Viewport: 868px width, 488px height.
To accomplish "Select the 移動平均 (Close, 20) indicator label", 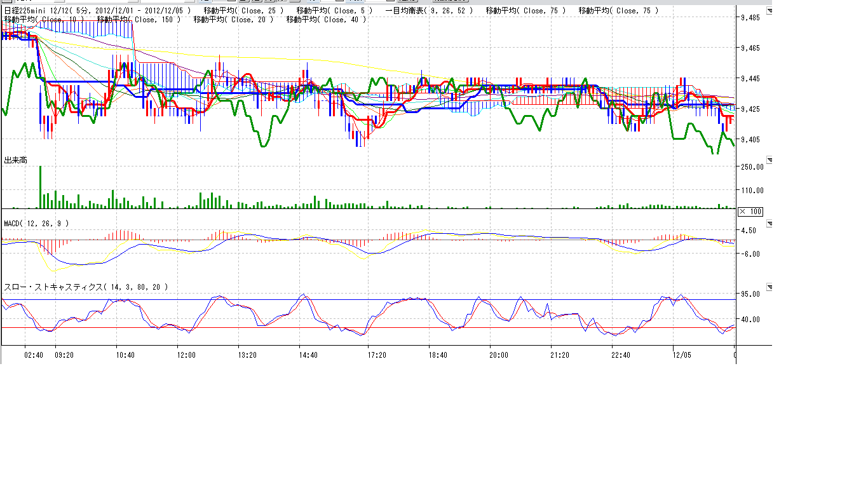I will pos(233,20).
